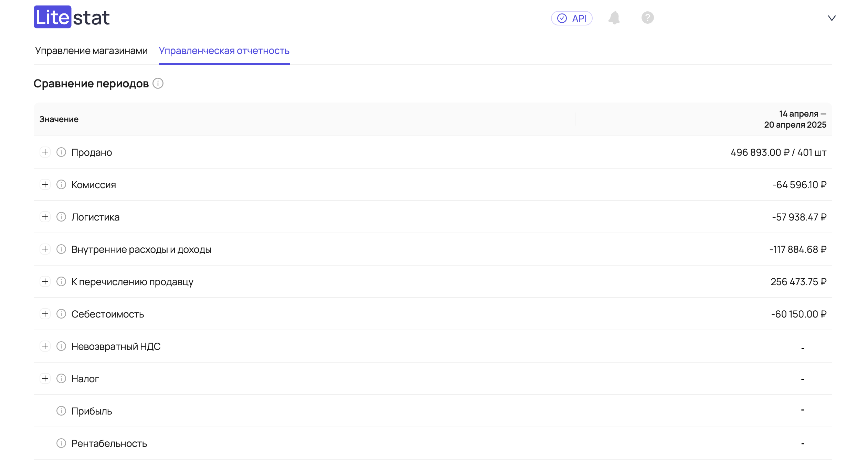Click the API status button

[572, 18]
